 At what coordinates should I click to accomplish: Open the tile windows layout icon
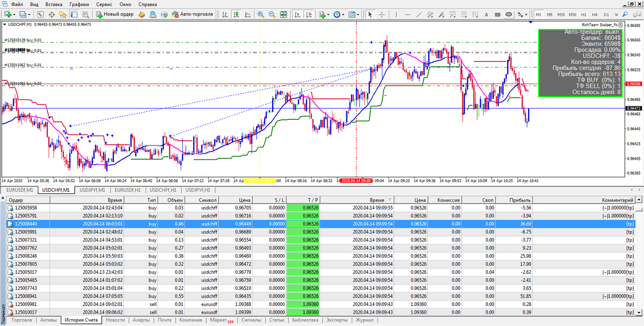point(284,14)
